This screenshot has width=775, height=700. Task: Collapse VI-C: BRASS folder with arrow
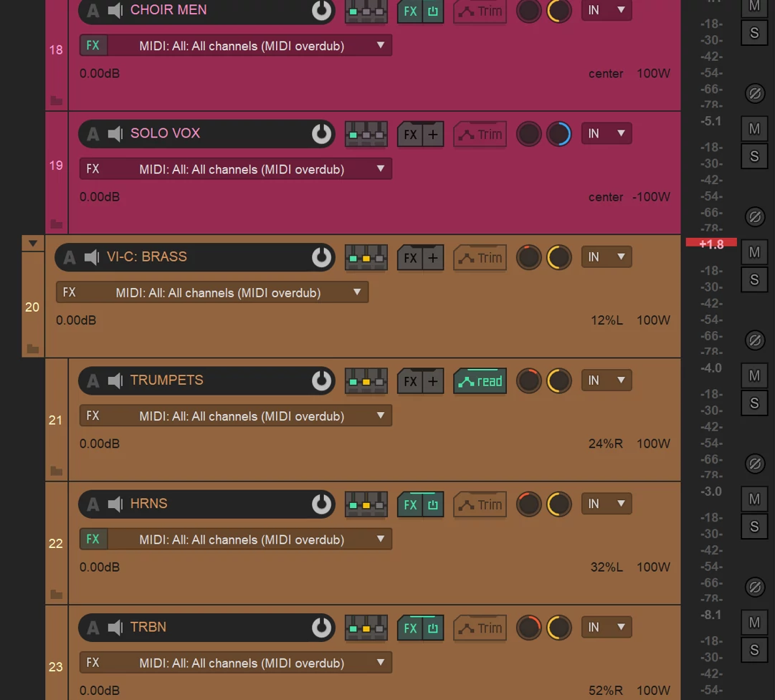(x=33, y=244)
